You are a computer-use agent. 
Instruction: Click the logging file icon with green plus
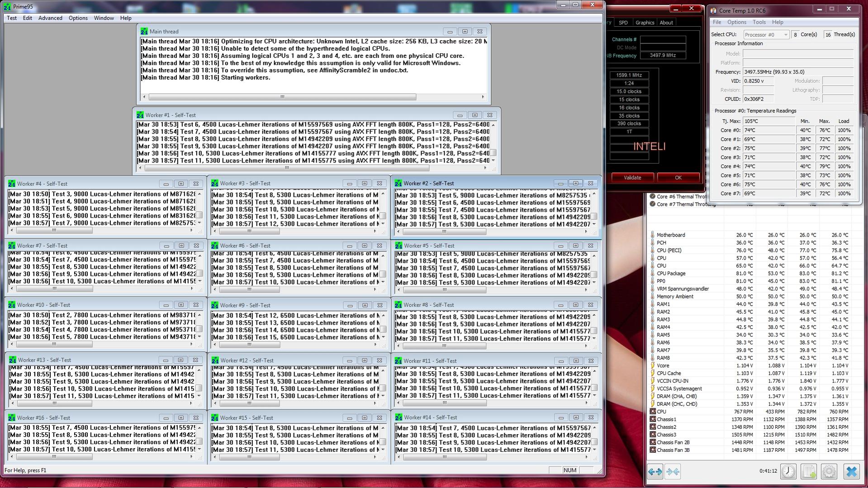(808, 472)
